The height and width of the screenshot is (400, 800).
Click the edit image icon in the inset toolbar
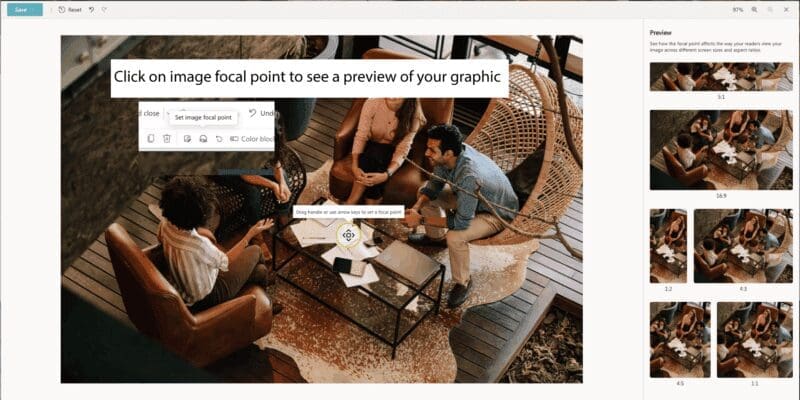187,139
